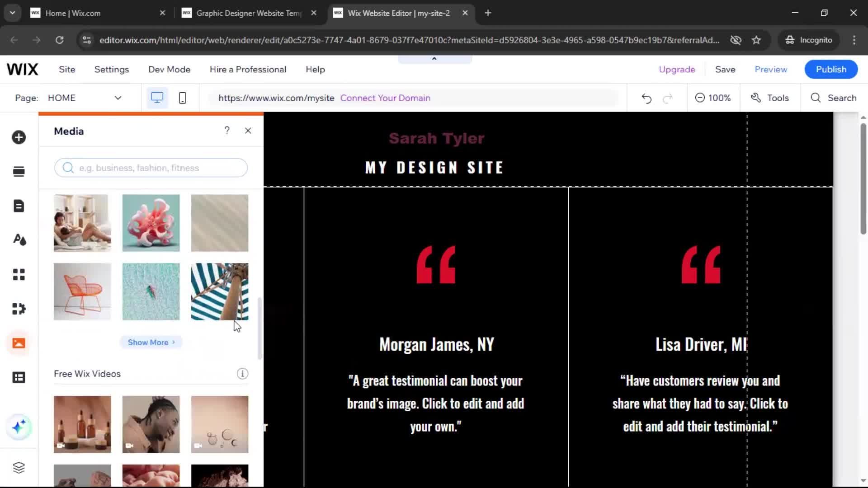Select the beige textured image
Image resolution: width=868 pixels, height=488 pixels.
[x=220, y=223]
